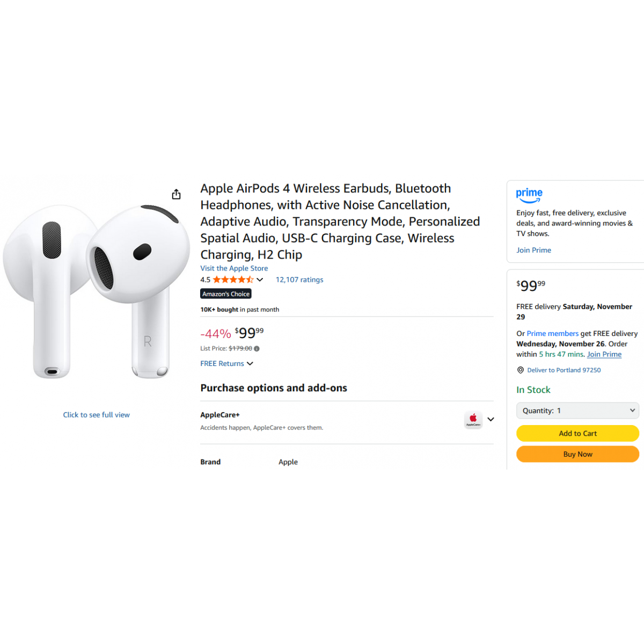Click the list price info icon
The width and height of the screenshot is (644, 644).
tap(257, 349)
